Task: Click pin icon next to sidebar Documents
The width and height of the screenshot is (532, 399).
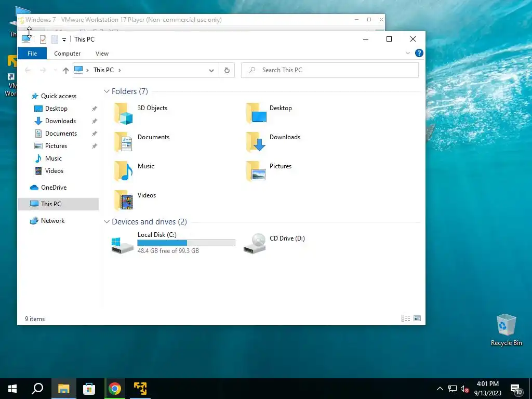Action: (95, 134)
